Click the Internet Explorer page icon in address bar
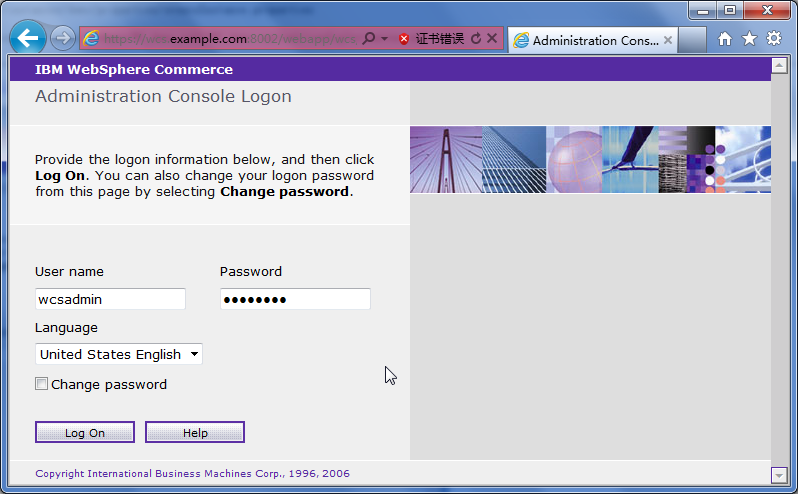 pyautogui.click(x=91, y=38)
